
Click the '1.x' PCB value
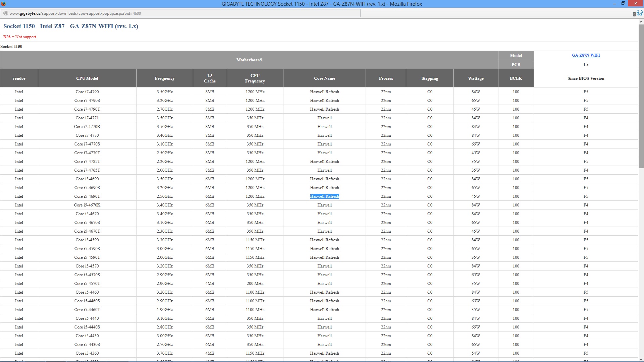(586, 65)
